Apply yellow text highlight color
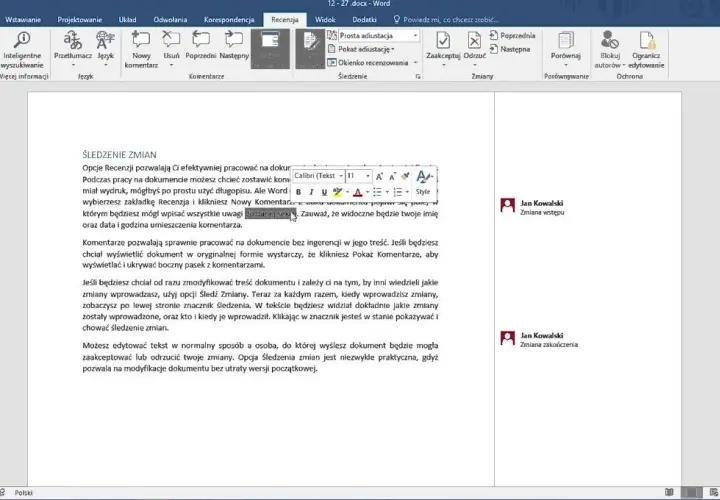Image resolution: width=720 pixels, height=500 pixels. (x=338, y=192)
